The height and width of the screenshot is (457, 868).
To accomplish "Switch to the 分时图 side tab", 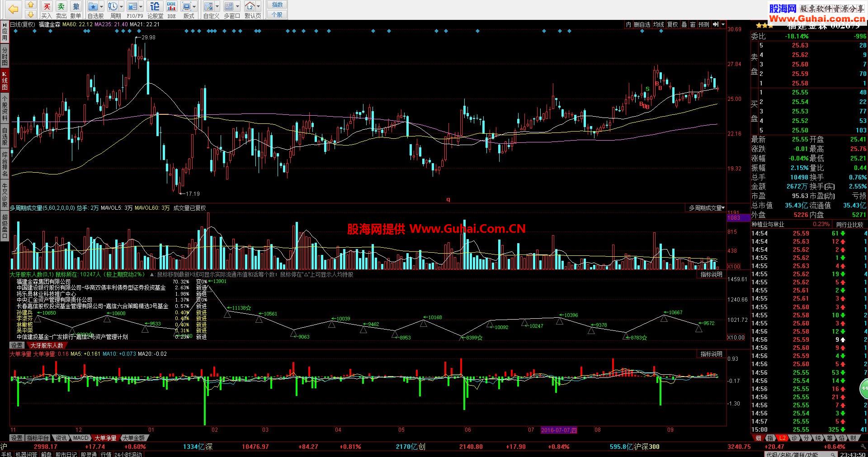I will (5, 56).
